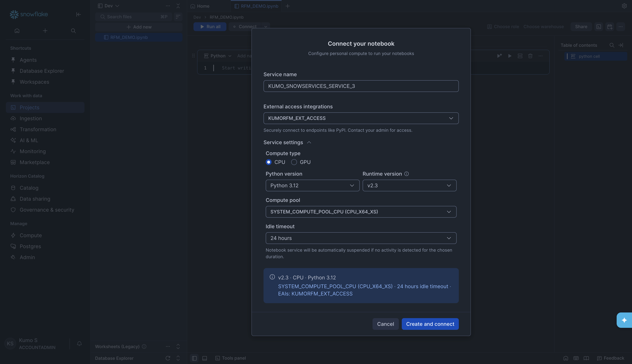Cancel the connect notebook dialog

click(x=385, y=324)
